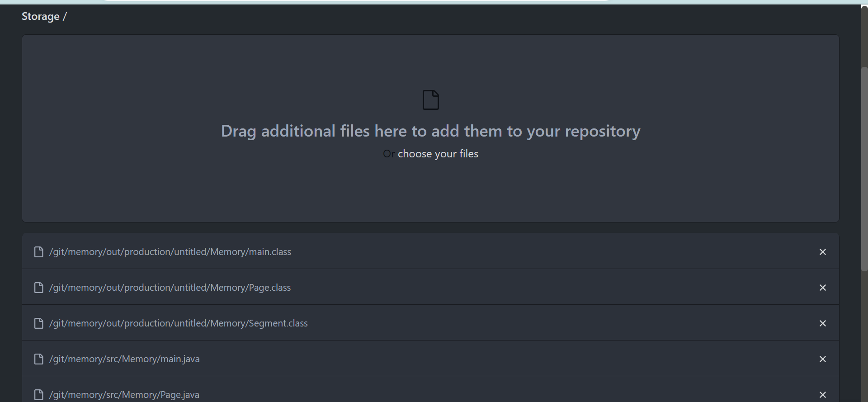Screen dimensions: 868x402
Task: Click the src/Memory/Page.java file path
Action: click(124, 395)
